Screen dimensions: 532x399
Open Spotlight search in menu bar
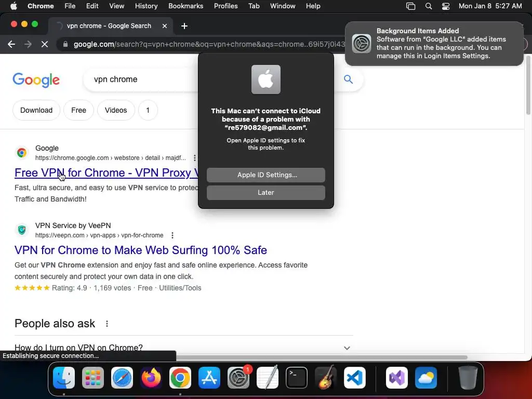(429, 6)
